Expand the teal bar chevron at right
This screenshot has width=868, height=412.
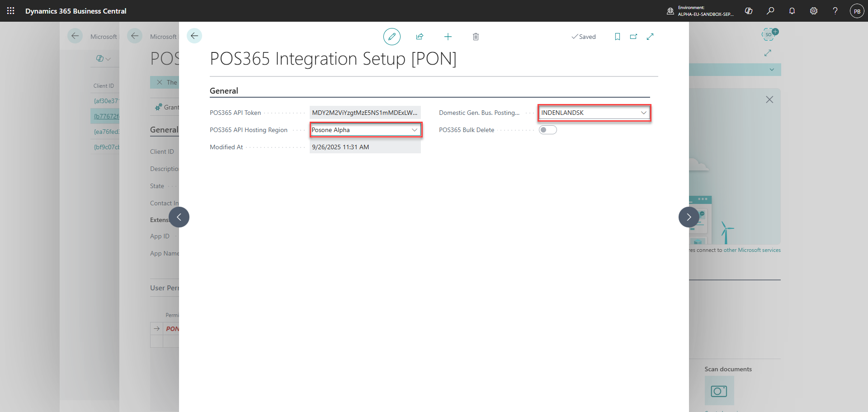point(772,70)
